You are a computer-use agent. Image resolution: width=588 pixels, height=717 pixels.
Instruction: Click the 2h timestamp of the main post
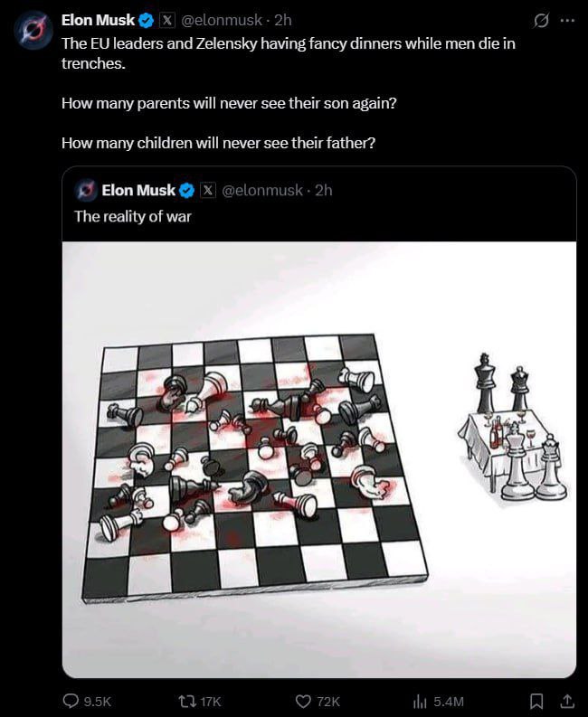click(283, 20)
